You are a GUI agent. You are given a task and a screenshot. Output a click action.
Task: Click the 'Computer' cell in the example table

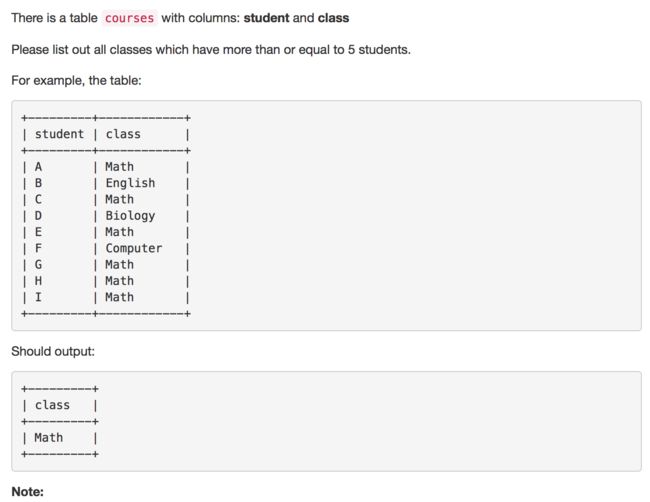point(133,248)
